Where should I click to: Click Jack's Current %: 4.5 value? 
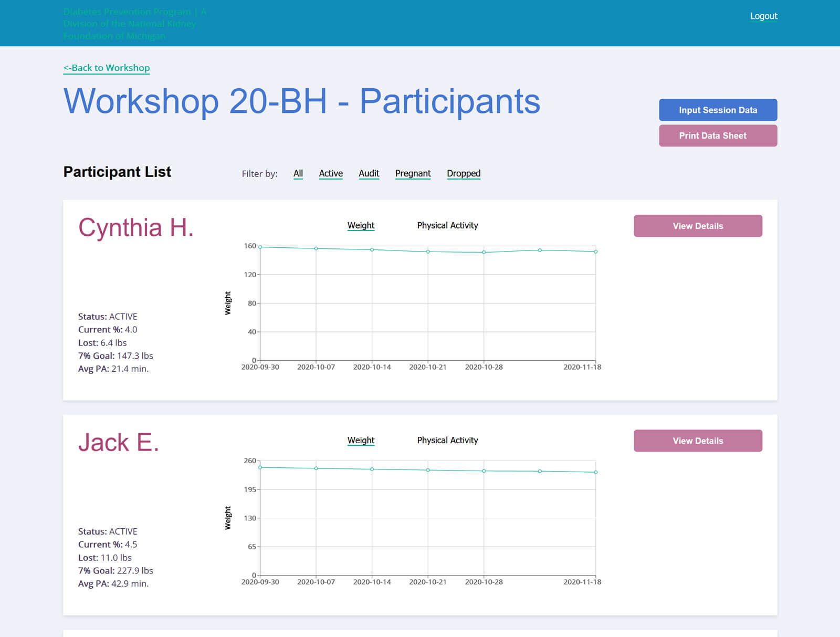coord(108,545)
